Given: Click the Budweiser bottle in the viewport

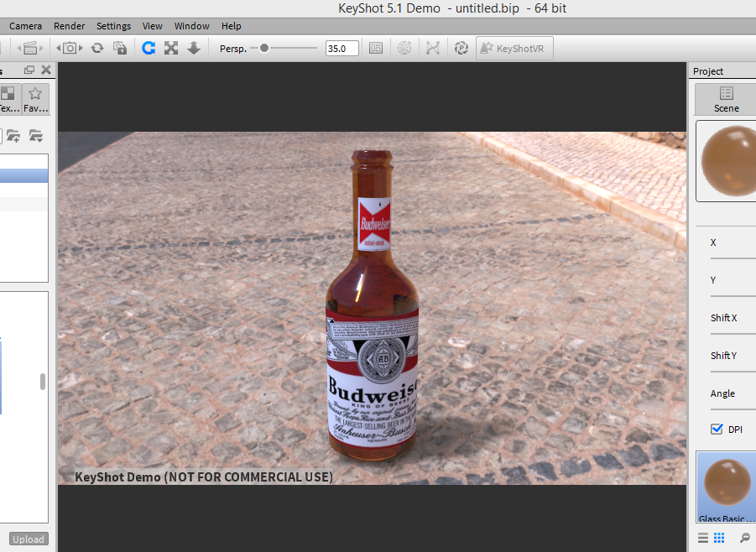Looking at the screenshot, I should 373,305.
